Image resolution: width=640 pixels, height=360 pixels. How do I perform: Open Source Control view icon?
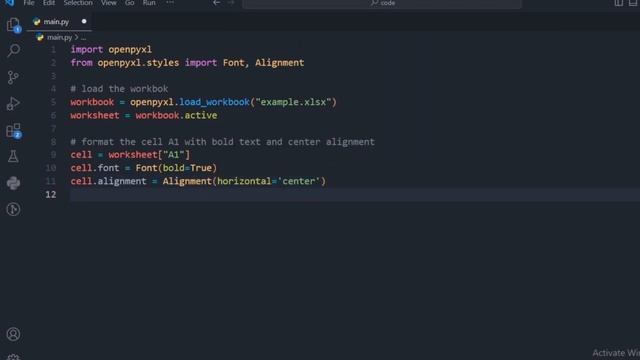click(13, 77)
